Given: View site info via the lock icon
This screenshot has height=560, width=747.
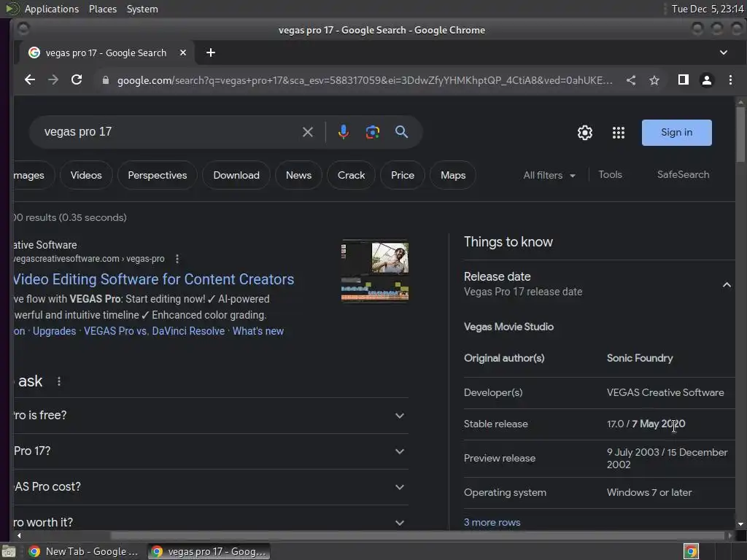Looking at the screenshot, I should pyautogui.click(x=106, y=80).
